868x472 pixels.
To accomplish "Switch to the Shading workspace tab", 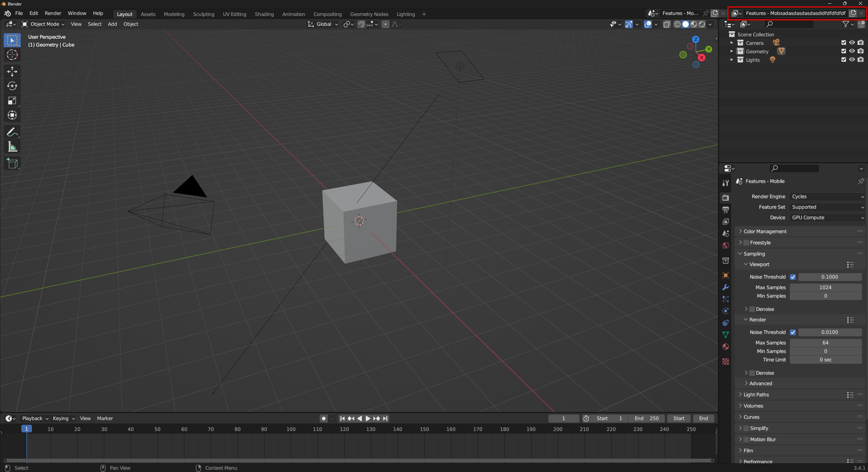I will point(264,14).
